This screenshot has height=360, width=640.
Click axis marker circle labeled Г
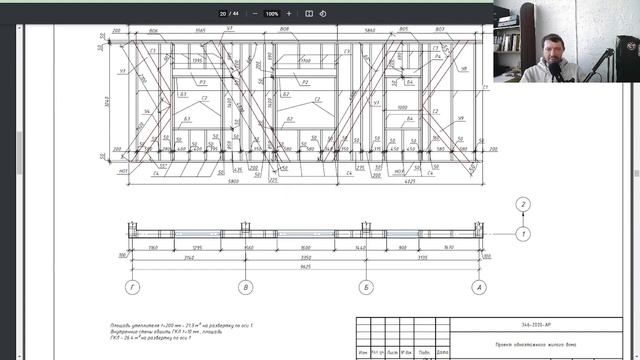(132, 287)
